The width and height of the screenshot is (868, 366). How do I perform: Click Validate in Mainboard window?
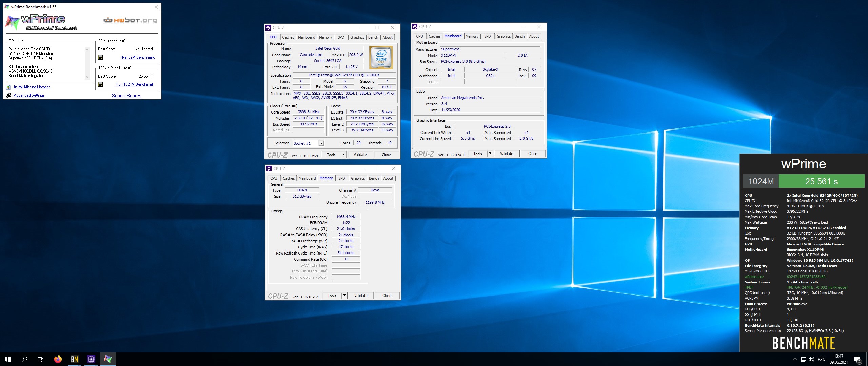point(507,154)
